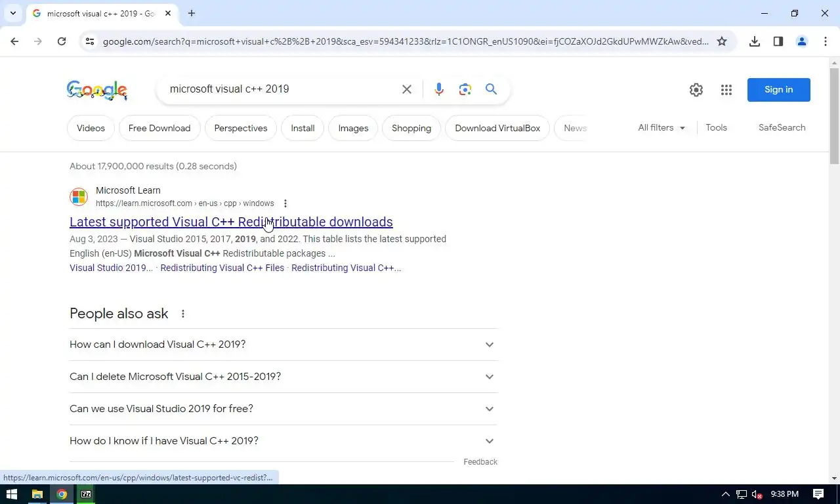Click the scrollbar down arrow
The image size is (840, 504).
click(835, 478)
